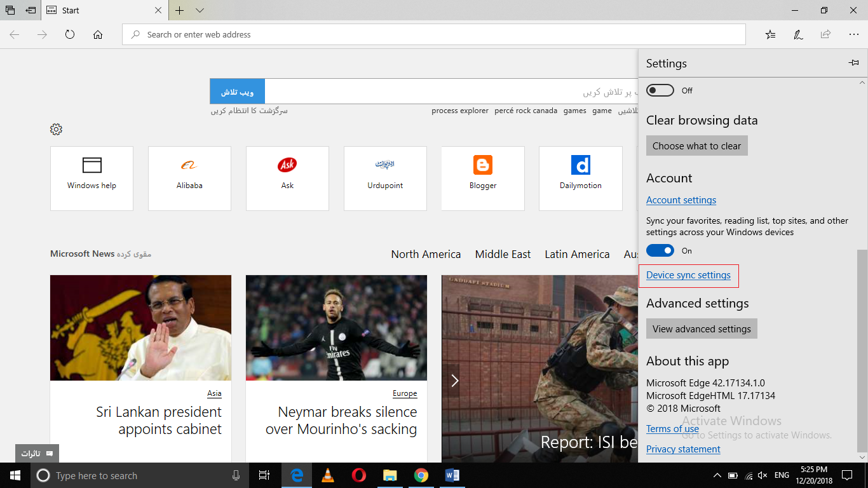
Task: Expand the tab previews chevron
Action: click(x=200, y=10)
